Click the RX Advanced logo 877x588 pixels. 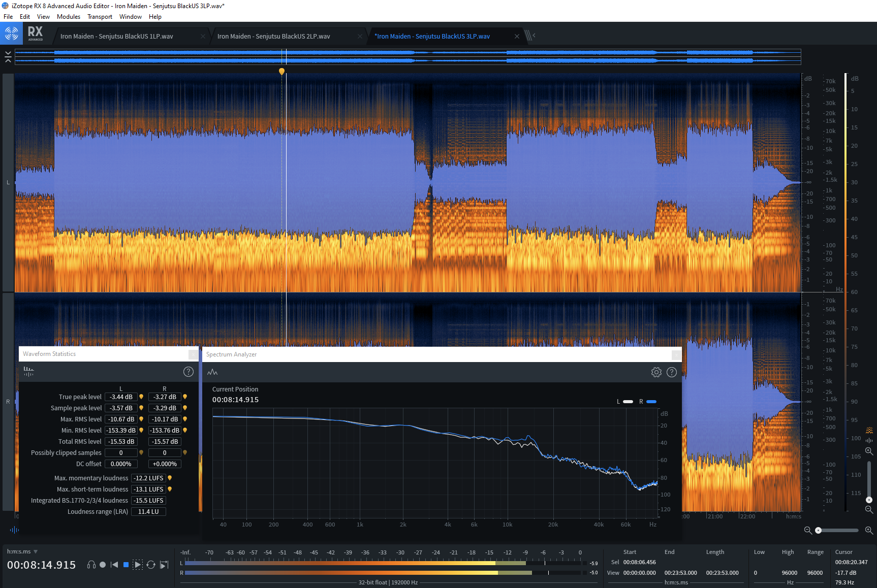[x=36, y=34]
